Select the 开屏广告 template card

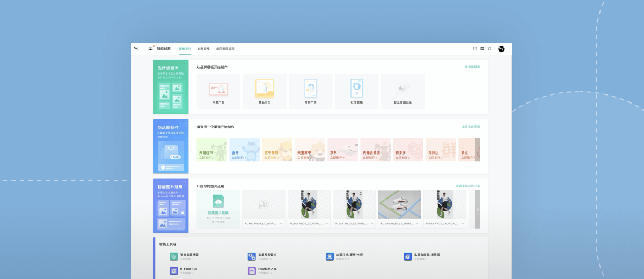click(x=311, y=91)
